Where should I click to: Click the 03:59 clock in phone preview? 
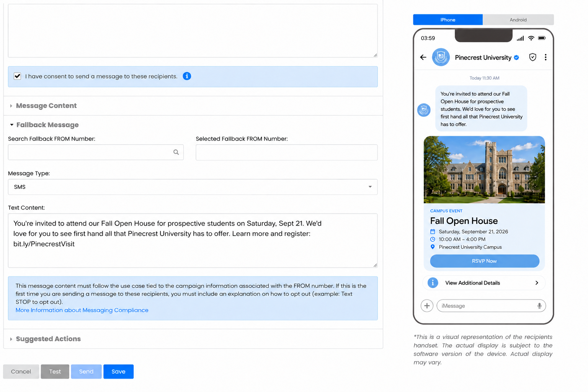coord(428,38)
